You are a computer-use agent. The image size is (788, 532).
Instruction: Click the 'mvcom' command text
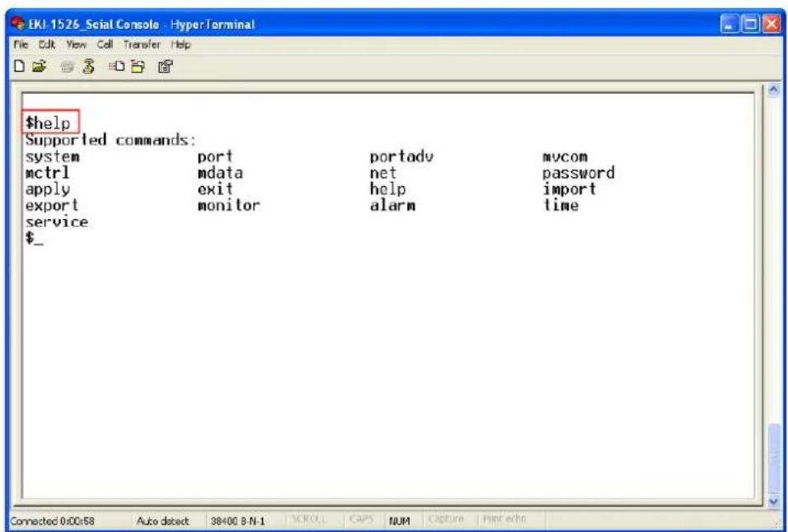565,157
